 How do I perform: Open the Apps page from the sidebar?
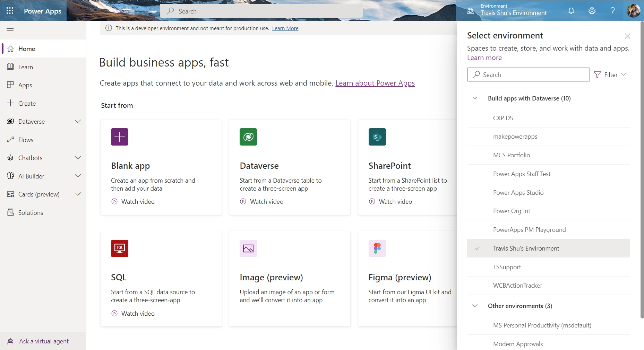(x=25, y=85)
